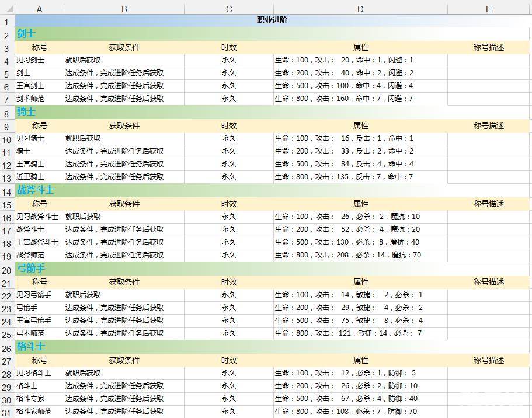
Task: Select the "格斗专家" cell
Action: [30, 399]
